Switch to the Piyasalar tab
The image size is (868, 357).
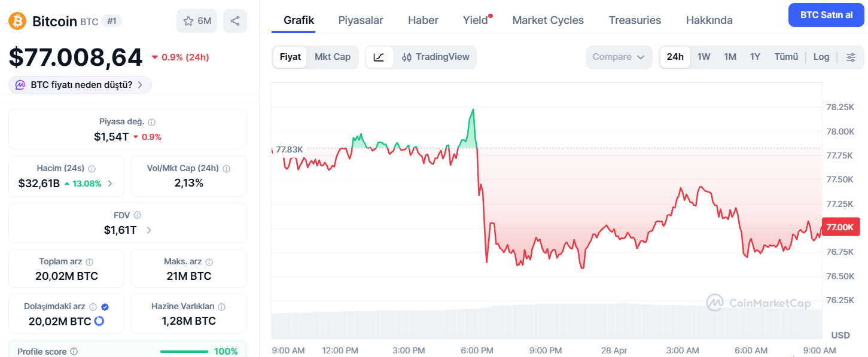pyautogui.click(x=360, y=20)
